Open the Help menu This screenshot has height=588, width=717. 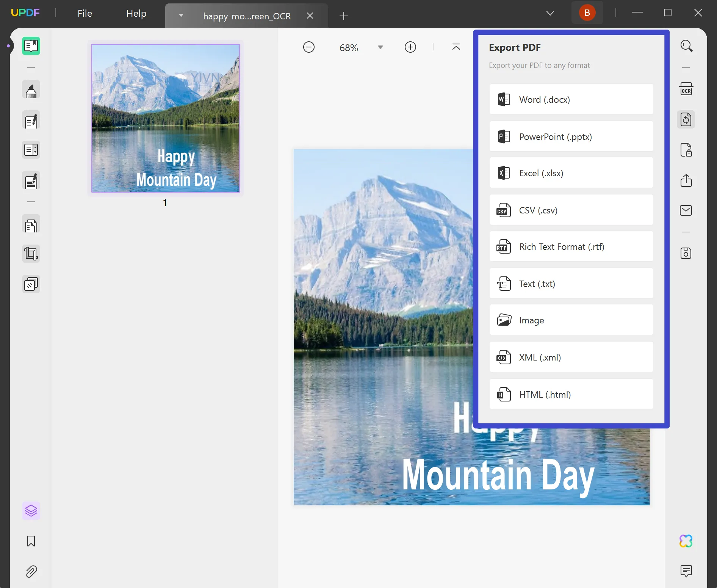click(136, 13)
